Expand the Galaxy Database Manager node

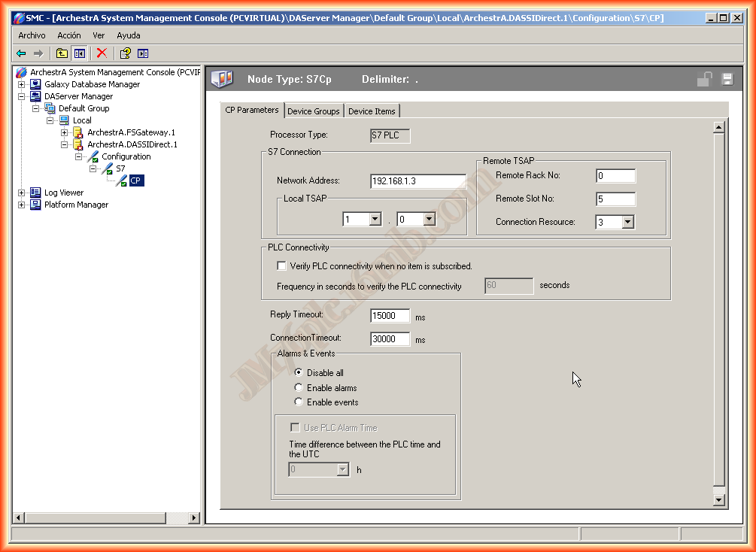(22, 84)
